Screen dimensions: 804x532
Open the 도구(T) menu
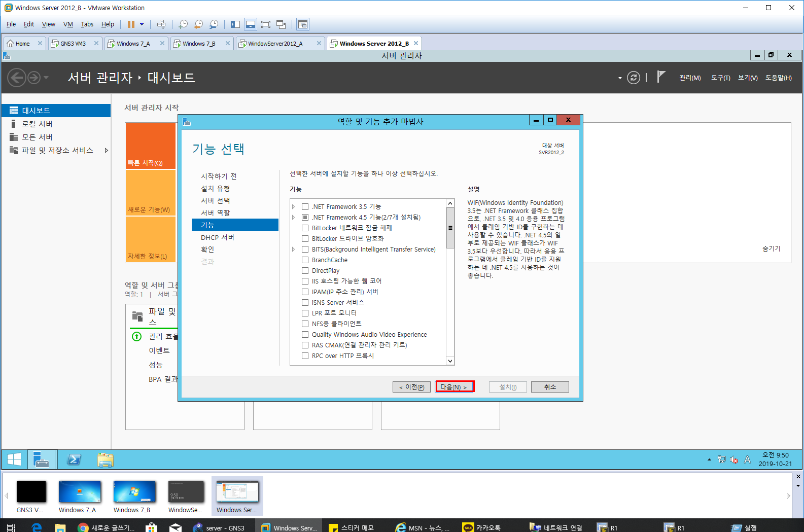[x=720, y=78]
